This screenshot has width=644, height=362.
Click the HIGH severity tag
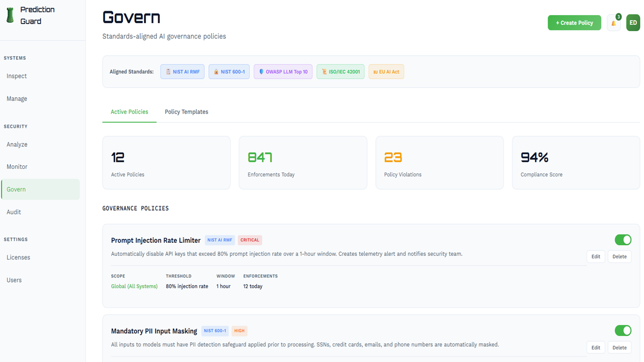tap(239, 331)
